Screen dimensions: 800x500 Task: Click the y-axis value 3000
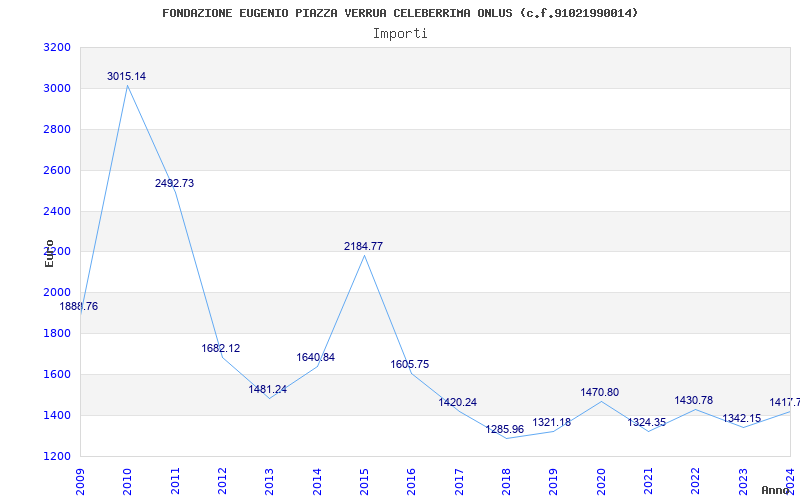(56, 89)
